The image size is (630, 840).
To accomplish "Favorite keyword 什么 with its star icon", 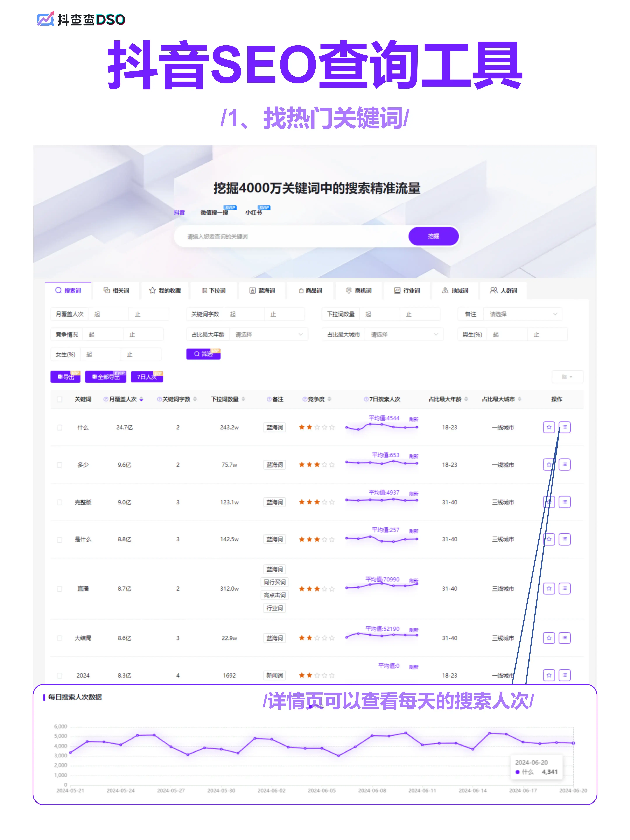I will point(549,427).
